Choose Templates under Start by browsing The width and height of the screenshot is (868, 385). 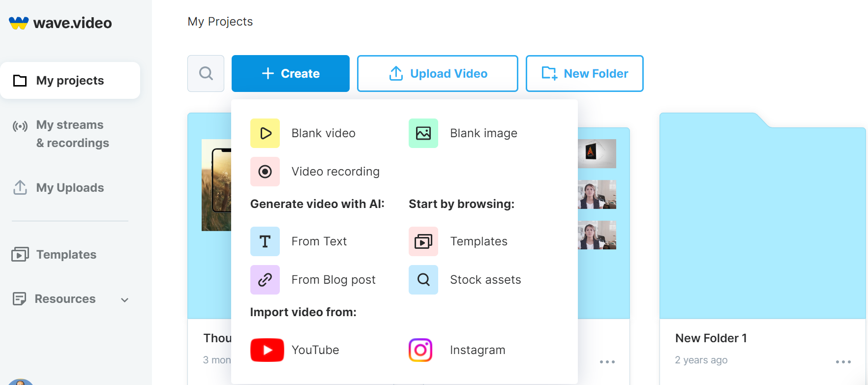click(x=479, y=241)
